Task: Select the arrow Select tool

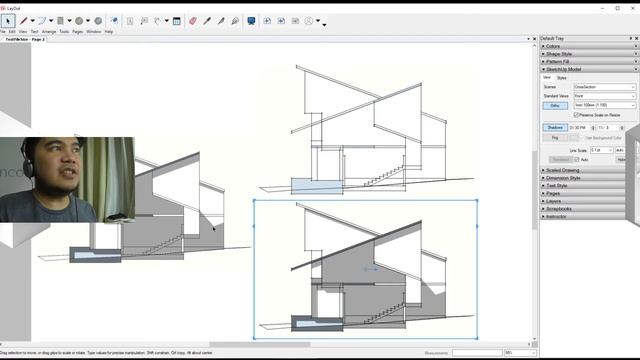Action: [8, 21]
